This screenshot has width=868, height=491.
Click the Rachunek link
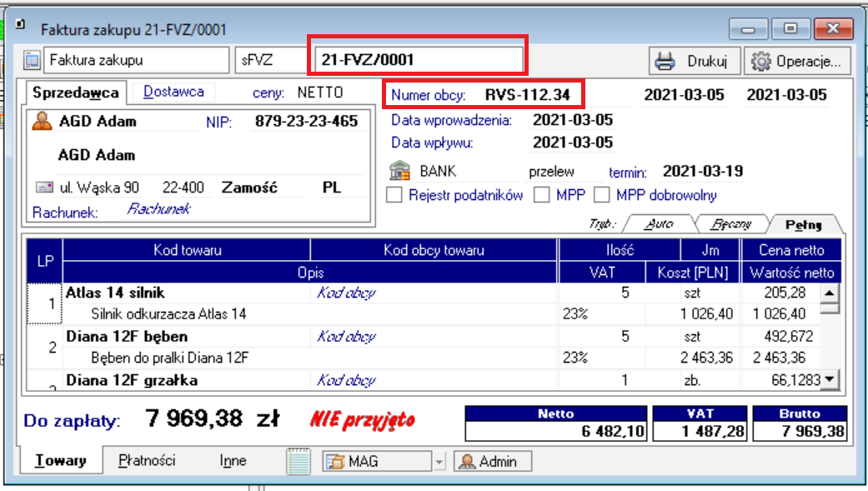158,209
